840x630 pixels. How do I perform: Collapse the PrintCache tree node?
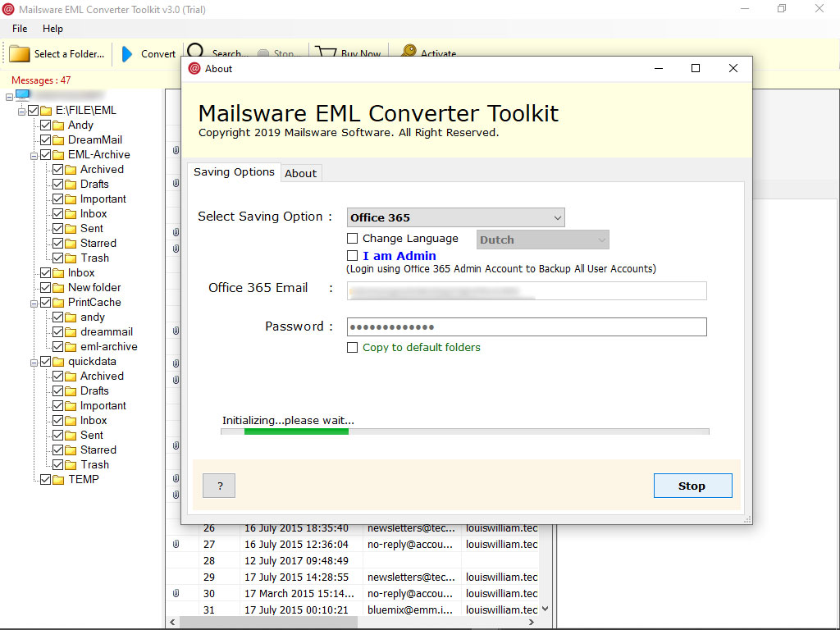pos(34,304)
